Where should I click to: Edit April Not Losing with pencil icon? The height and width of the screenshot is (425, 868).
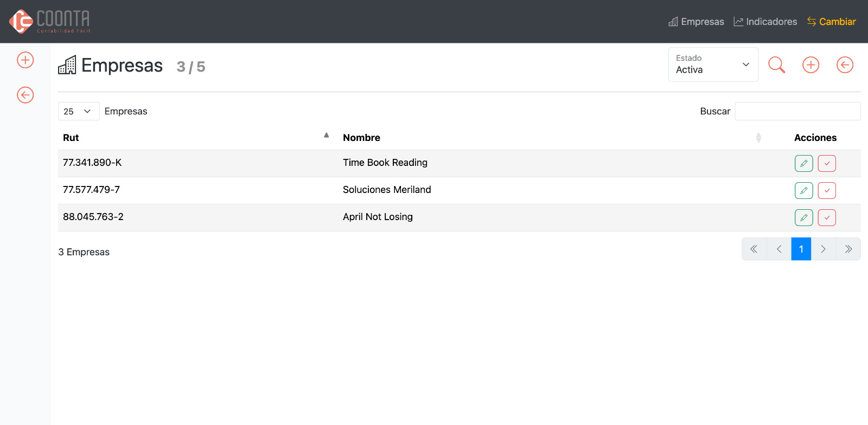(x=803, y=217)
